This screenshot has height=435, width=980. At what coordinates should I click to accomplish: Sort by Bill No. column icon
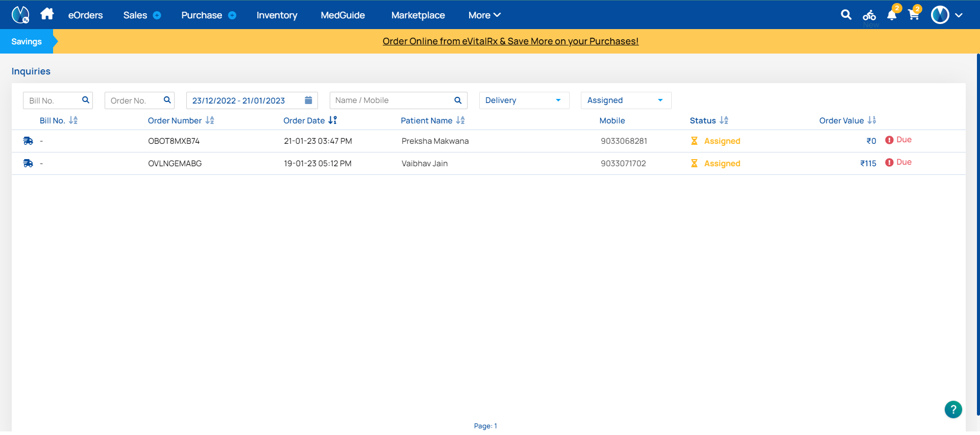[x=73, y=120]
